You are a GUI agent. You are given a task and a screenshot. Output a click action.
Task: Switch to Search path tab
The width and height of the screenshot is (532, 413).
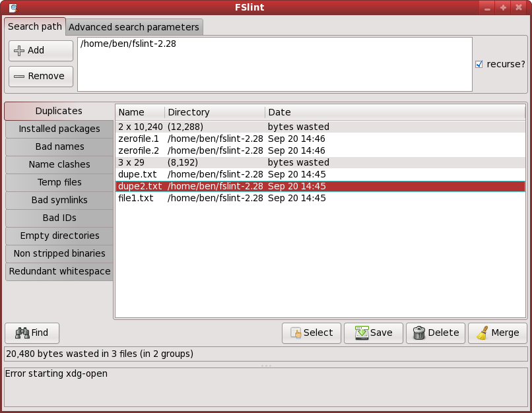[x=34, y=26]
